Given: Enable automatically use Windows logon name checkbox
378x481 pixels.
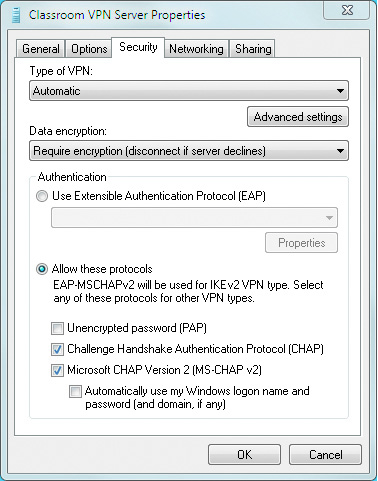Looking at the screenshot, I should [75, 391].
